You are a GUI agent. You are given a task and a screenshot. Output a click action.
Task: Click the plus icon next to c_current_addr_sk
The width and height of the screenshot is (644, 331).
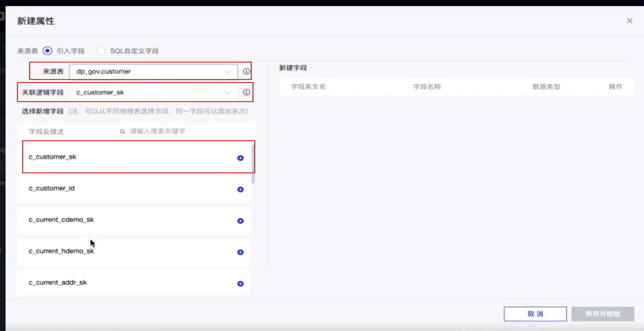click(240, 283)
